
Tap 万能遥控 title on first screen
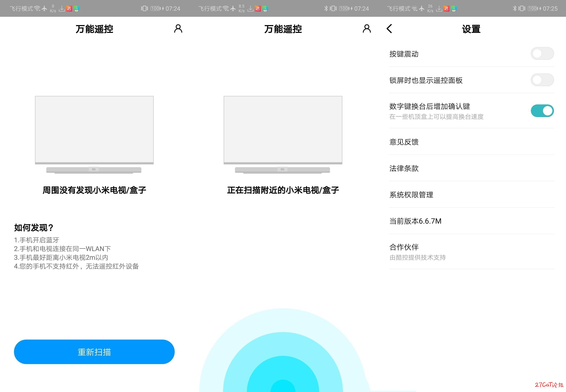click(94, 29)
